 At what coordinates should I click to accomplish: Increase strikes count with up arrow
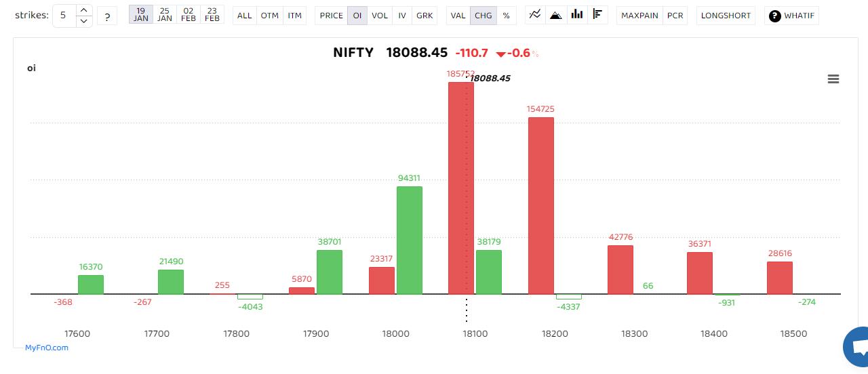point(83,9)
